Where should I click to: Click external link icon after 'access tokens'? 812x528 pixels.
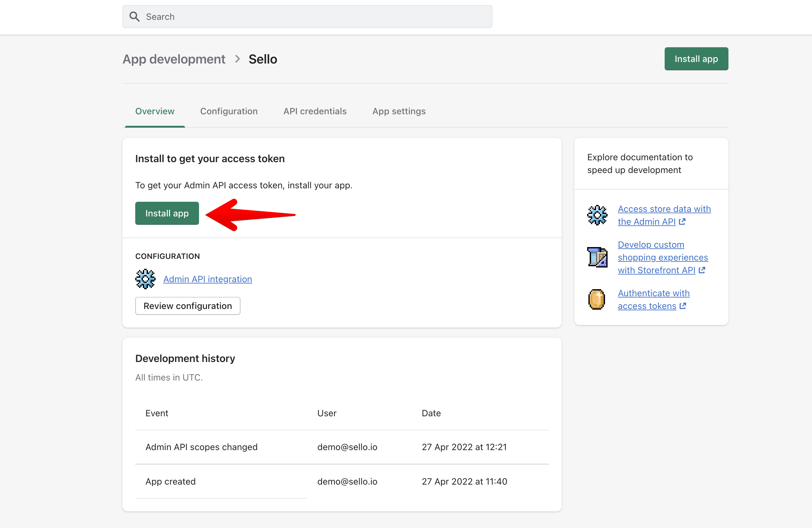pyautogui.click(x=683, y=306)
